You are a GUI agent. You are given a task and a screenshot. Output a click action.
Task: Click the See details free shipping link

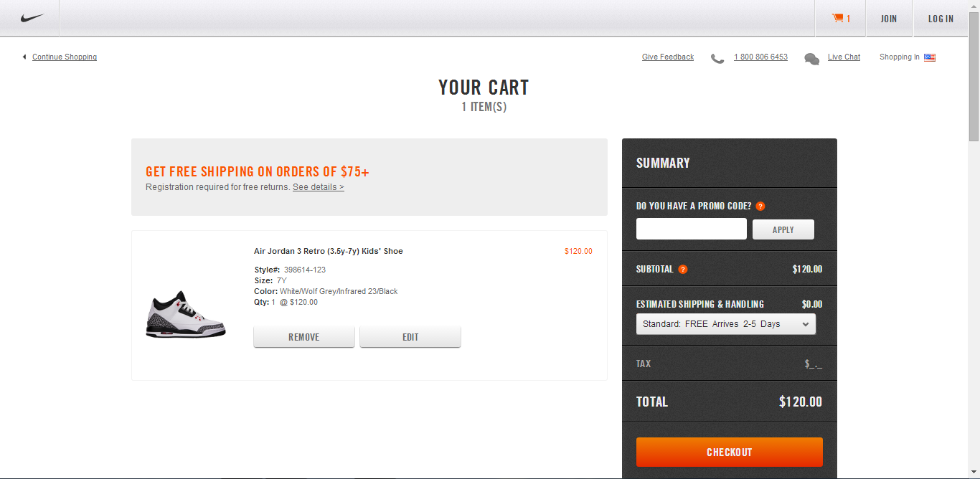pyautogui.click(x=319, y=187)
